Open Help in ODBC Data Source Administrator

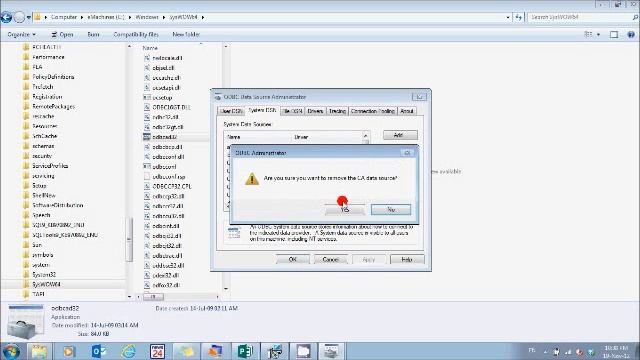[x=407, y=260]
